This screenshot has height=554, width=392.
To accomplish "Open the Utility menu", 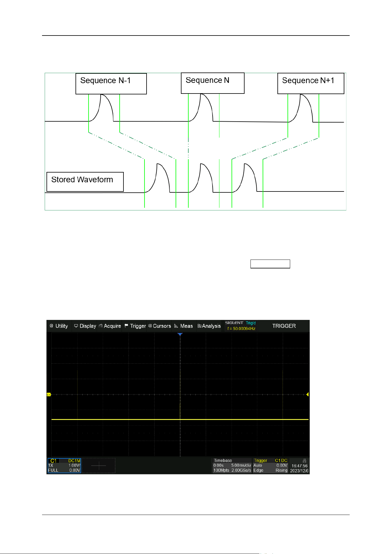I will click(x=59, y=326).
